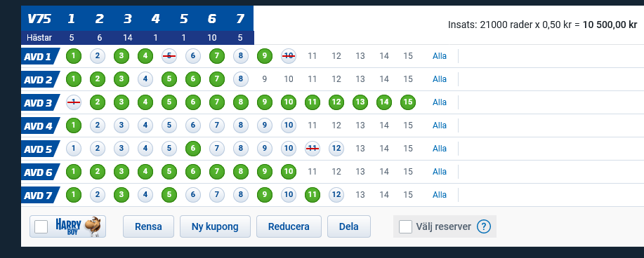Deselect horse 10 in AVD 6

(289, 172)
